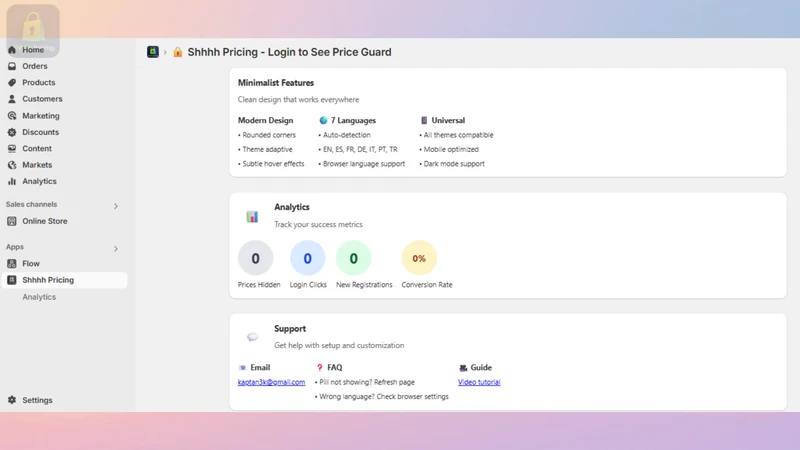Click the colorful chart icon in Analytics card
Viewport: 800px width, 450px height.
252,216
